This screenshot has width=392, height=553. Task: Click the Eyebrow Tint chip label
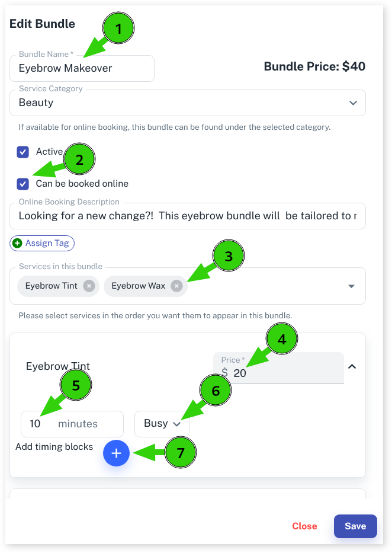click(x=52, y=286)
